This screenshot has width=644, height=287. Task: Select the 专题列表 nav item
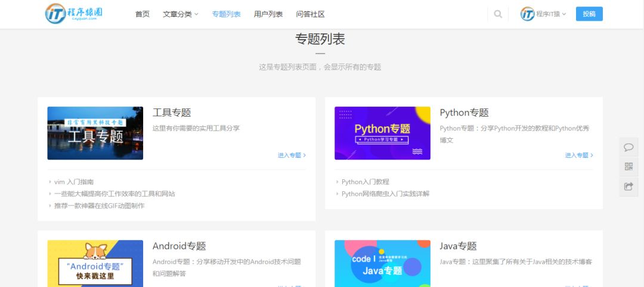point(227,14)
